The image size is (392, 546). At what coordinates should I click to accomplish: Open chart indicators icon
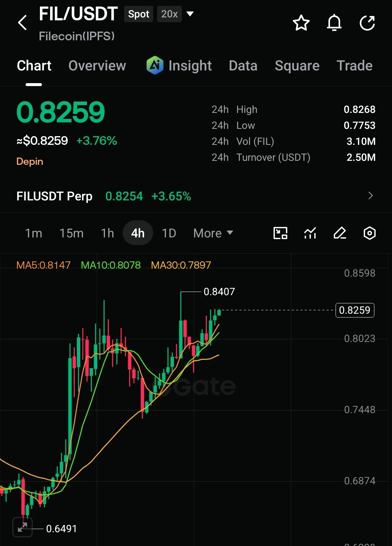point(310,233)
